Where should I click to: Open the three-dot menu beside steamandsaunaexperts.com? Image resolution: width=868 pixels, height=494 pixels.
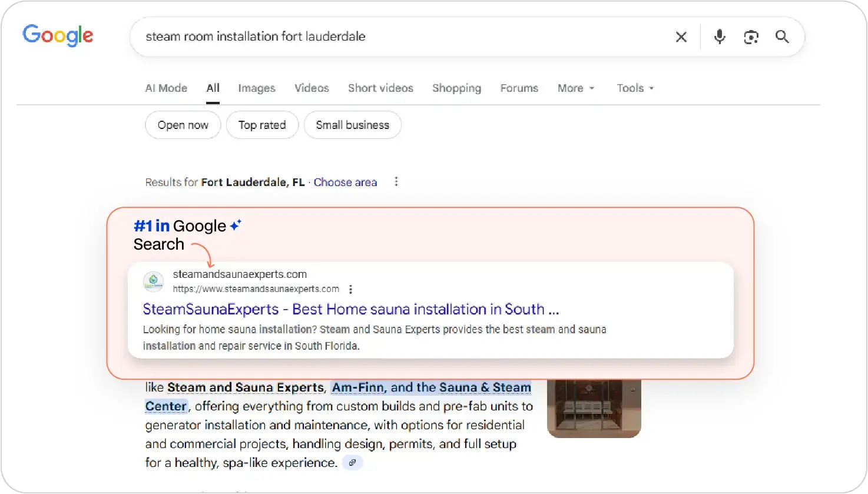tap(350, 289)
